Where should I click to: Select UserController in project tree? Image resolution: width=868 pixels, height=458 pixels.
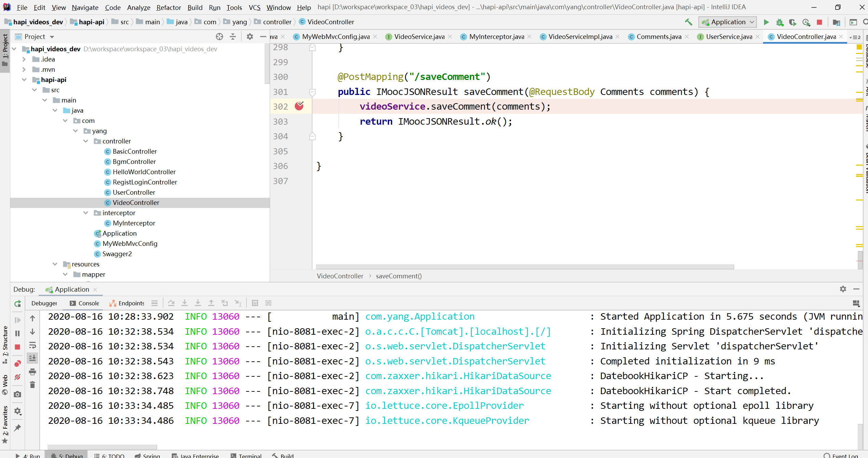pyautogui.click(x=134, y=192)
